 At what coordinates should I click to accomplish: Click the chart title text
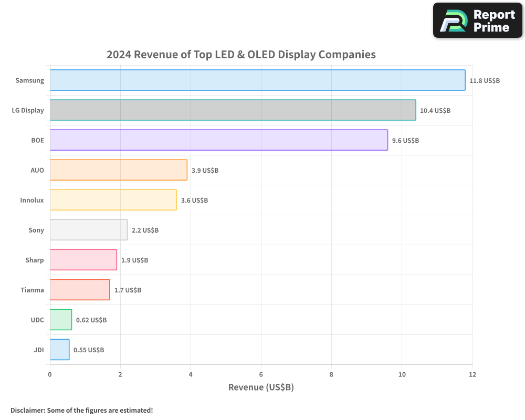241,54
